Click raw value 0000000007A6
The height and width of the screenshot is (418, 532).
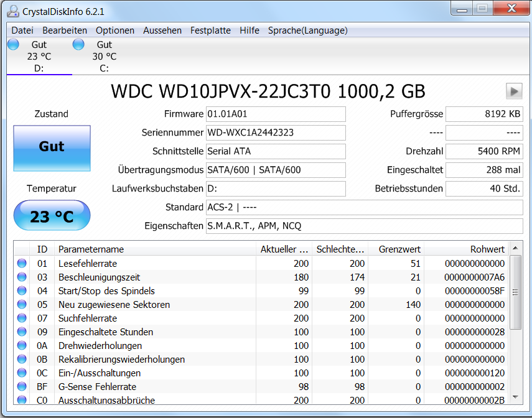pyautogui.click(x=474, y=277)
